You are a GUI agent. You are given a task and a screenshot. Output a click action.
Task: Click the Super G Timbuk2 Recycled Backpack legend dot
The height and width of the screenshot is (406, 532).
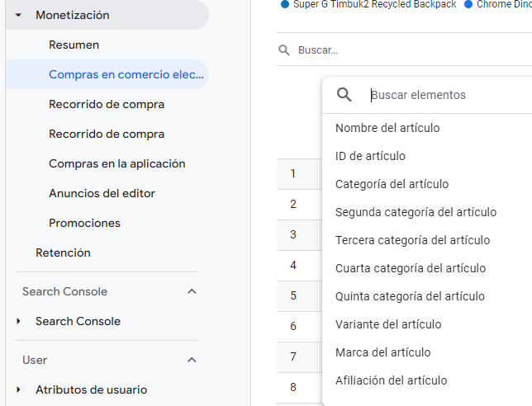coord(285,4)
